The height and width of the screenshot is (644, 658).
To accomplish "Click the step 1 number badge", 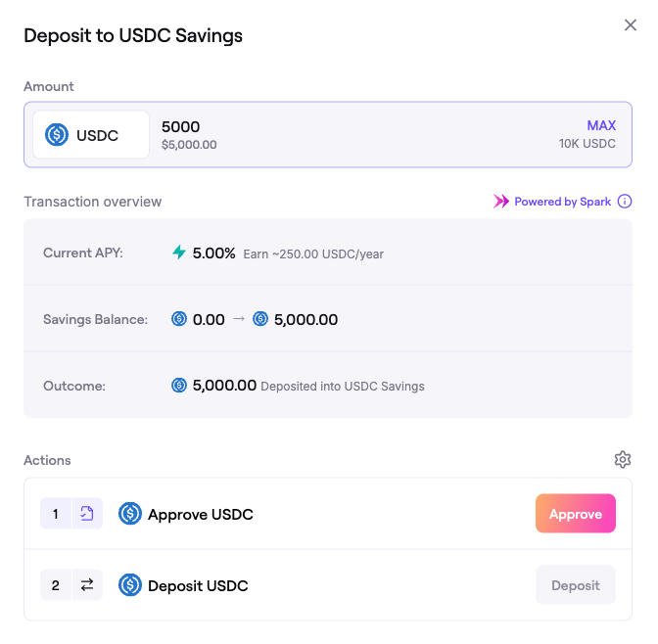I will 56,514.
